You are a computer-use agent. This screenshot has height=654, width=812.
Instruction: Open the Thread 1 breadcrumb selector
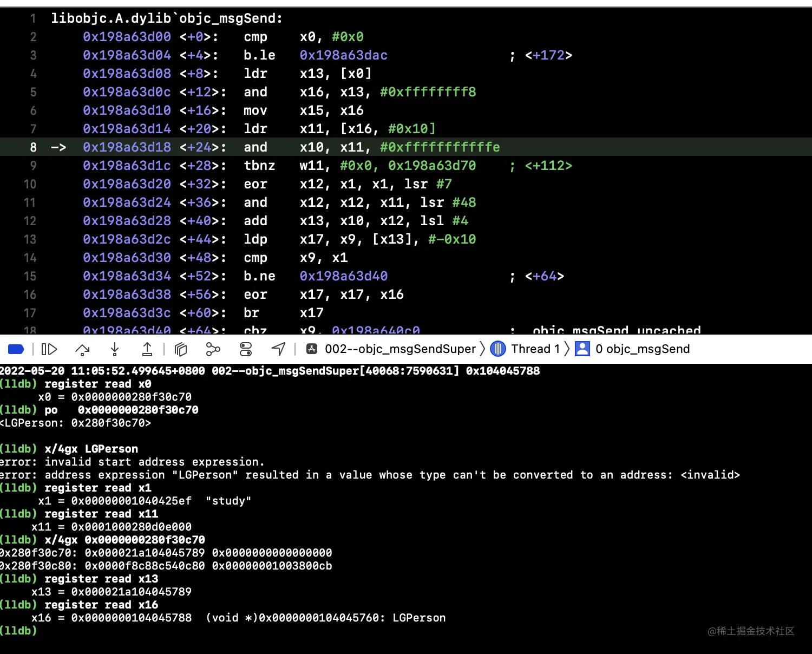(535, 349)
